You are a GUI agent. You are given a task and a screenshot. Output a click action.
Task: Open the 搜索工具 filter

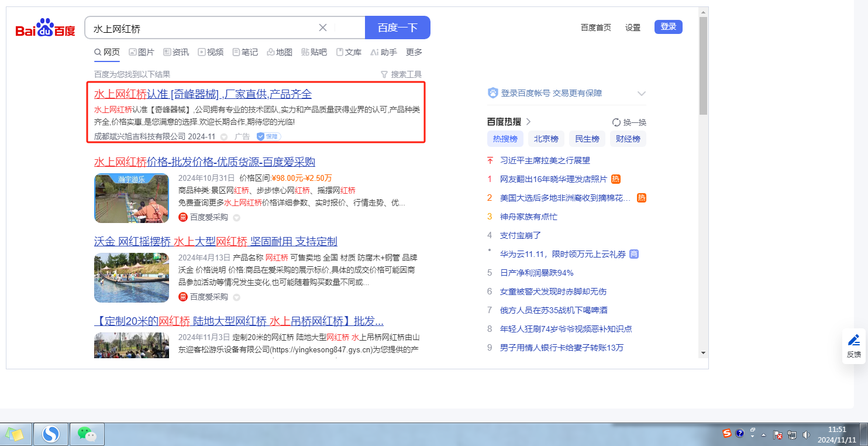point(401,74)
